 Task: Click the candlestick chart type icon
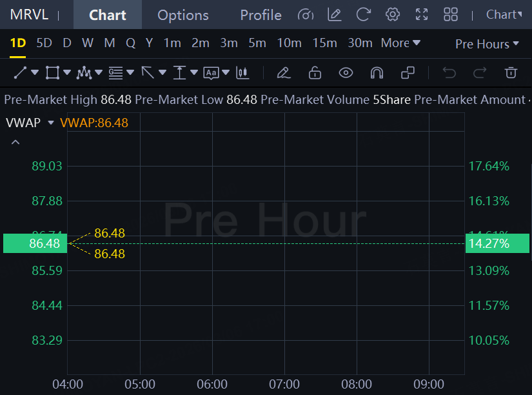tap(242, 73)
